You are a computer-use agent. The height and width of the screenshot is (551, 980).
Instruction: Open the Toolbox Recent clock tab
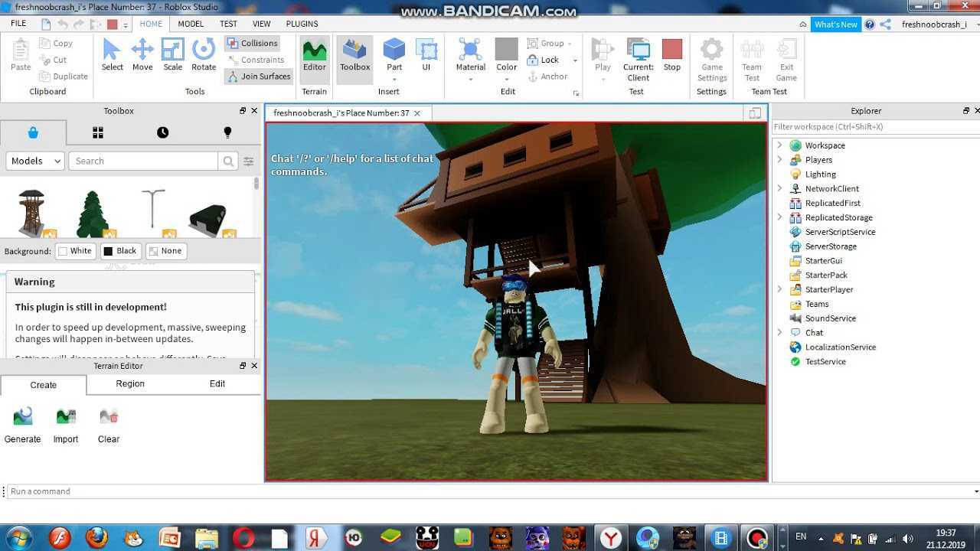click(163, 132)
